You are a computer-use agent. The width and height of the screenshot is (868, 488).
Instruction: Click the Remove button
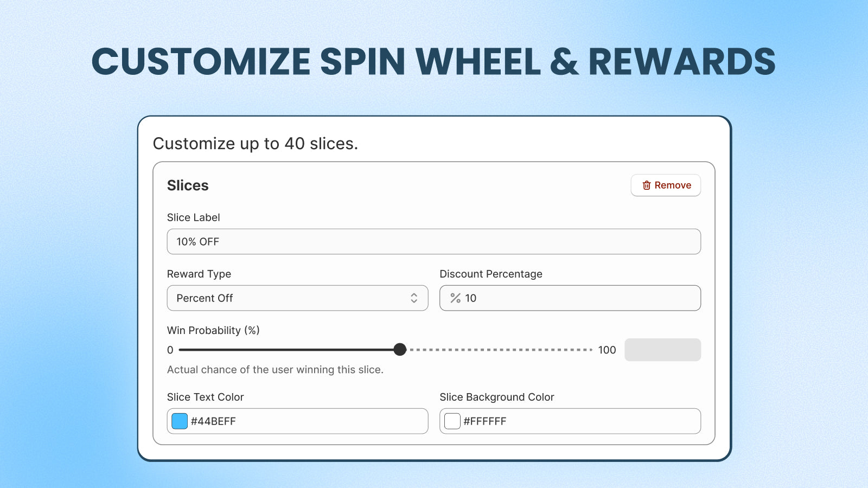pyautogui.click(x=666, y=185)
